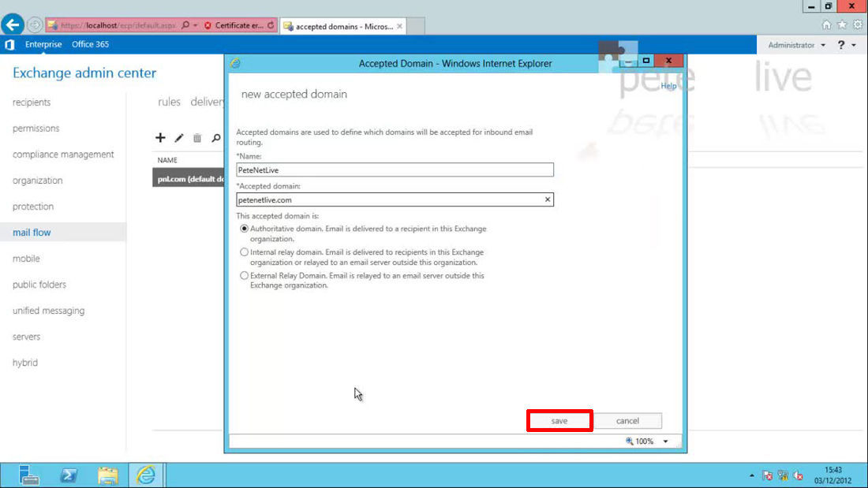Maximize the Accepted Domain dialog window
The image size is (868, 488).
[x=646, y=60]
